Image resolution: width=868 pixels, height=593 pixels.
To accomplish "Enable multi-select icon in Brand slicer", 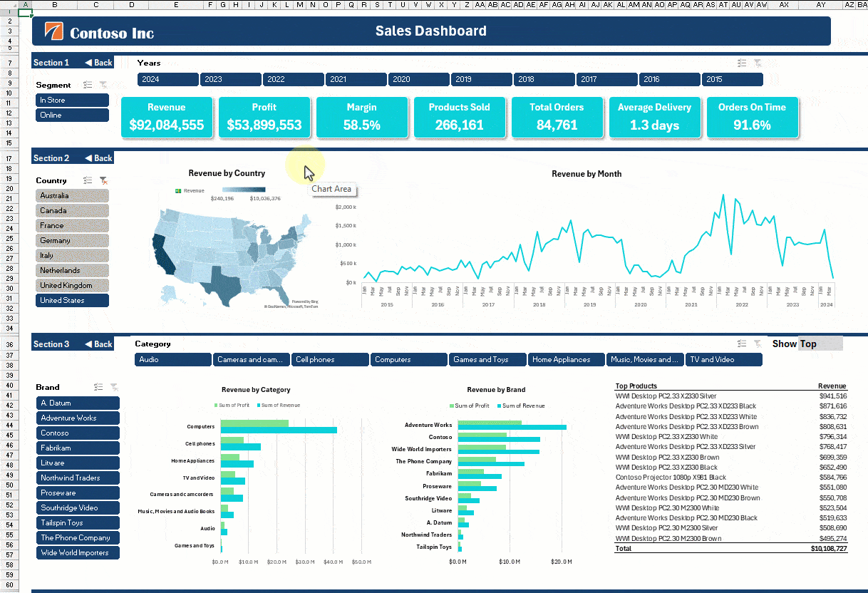I will click(x=98, y=387).
